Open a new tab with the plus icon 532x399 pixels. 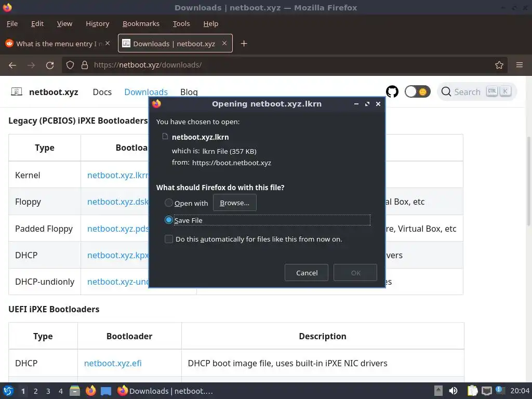(x=244, y=44)
